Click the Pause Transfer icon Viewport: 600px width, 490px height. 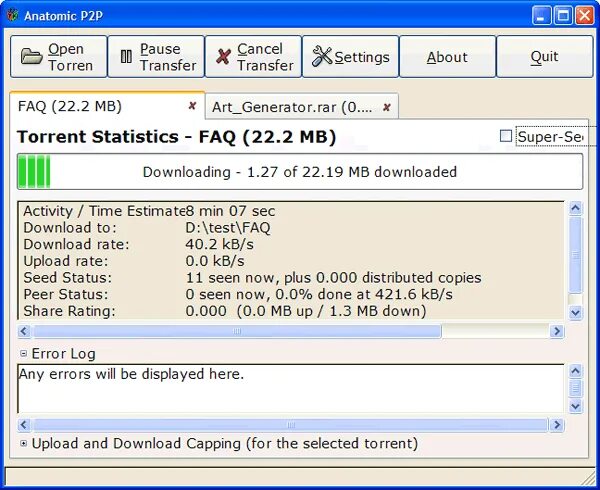click(126, 56)
